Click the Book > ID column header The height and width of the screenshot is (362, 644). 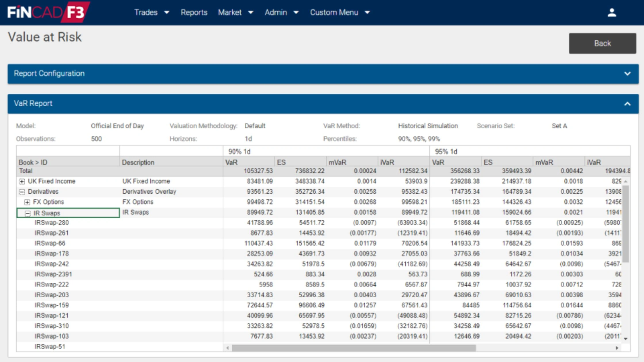point(33,162)
